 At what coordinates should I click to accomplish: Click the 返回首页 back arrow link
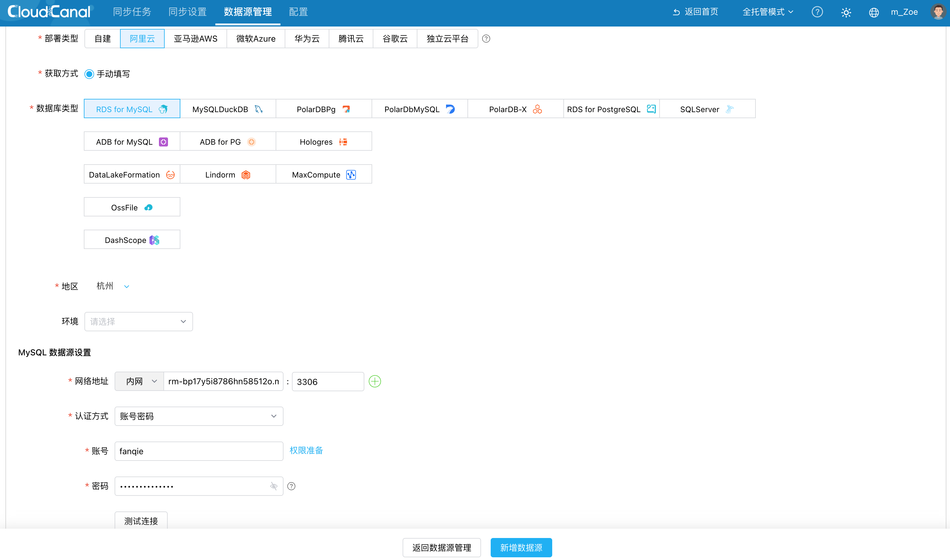point(695,12)
